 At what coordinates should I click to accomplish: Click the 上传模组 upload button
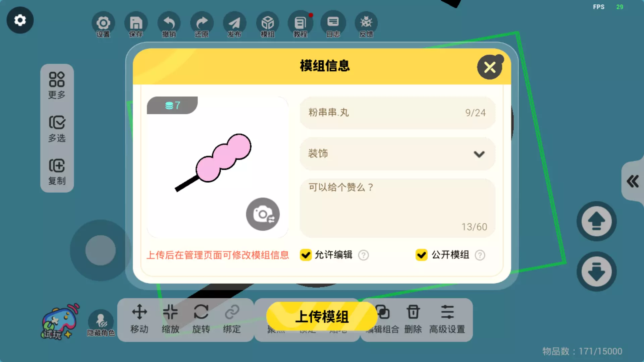pyautogui.click(x=322, y=316)
